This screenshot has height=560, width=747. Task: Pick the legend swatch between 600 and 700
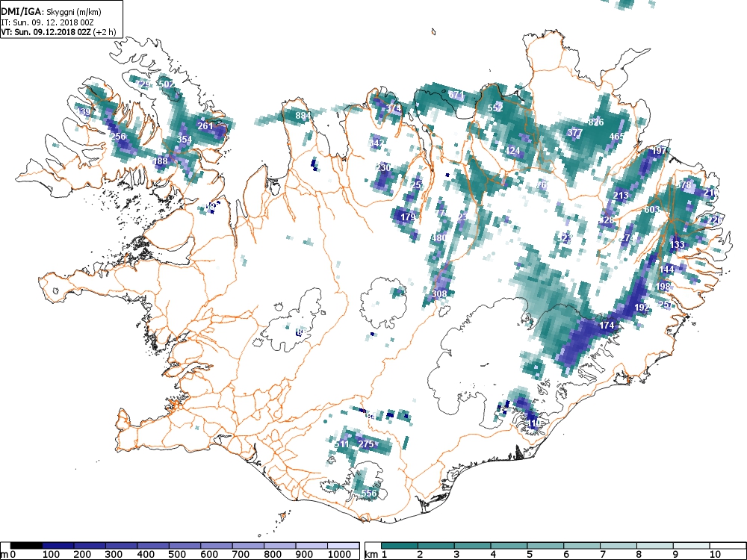[217, 546]
